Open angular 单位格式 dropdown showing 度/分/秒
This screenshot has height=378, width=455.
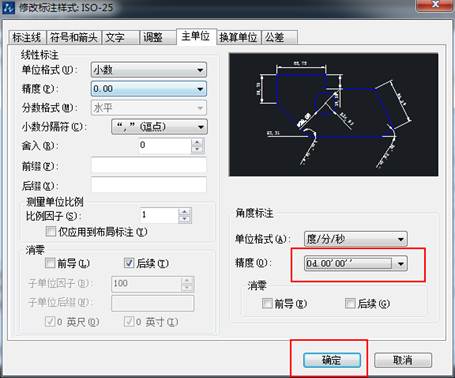[x=356, y=239]
